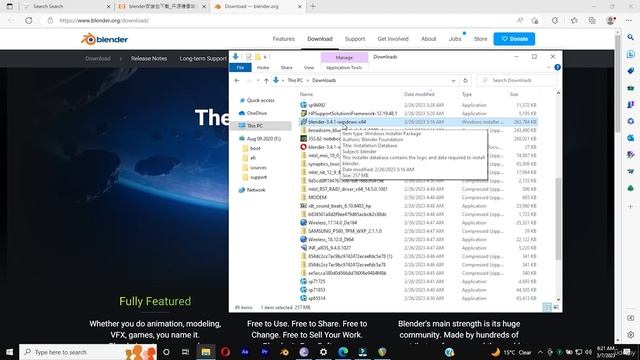640x360 pixels.
Task: Reload the browser page
Action: click(x=29, y=20)
